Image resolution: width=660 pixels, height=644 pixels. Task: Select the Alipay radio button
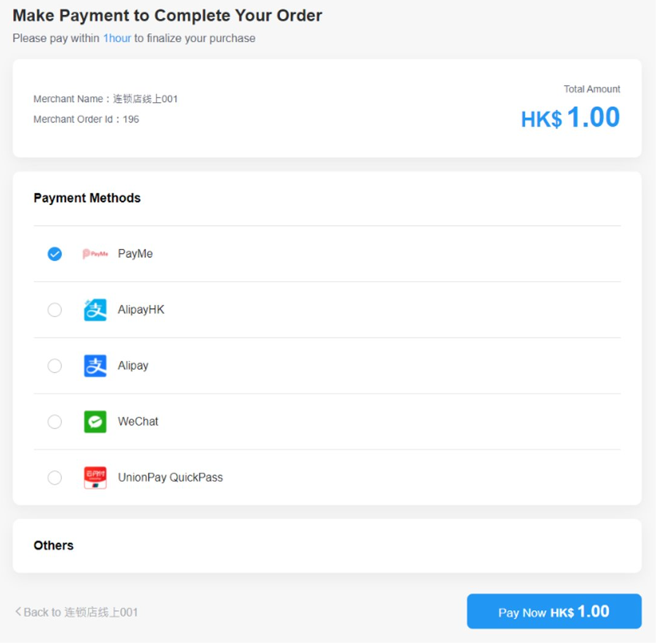click(54, 366)
